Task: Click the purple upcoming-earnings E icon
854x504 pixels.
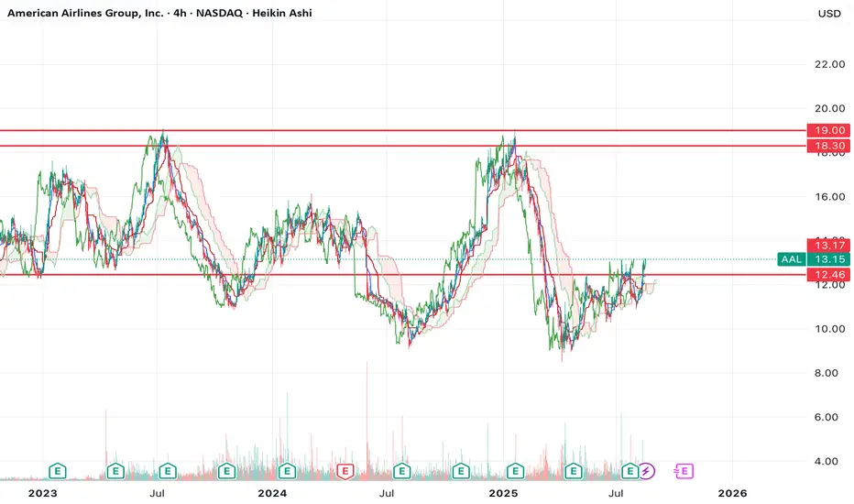Action: point(684,471)
